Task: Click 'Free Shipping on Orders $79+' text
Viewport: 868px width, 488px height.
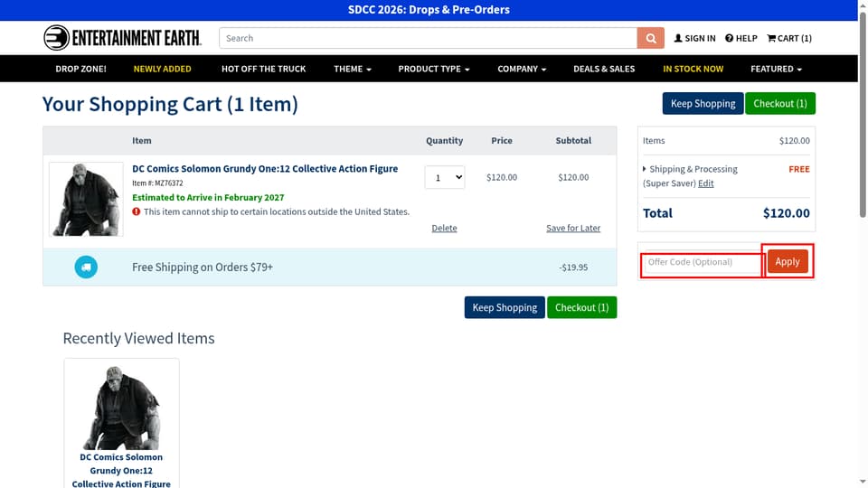Action: click(202, 267)
